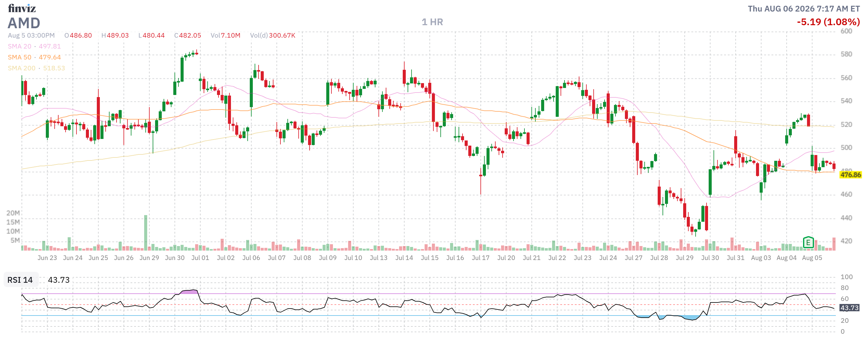Image resolution: width=868 pixels, height=341 pixels.
Task: Select the AMD ticker symbol
Action: point(24,23)
